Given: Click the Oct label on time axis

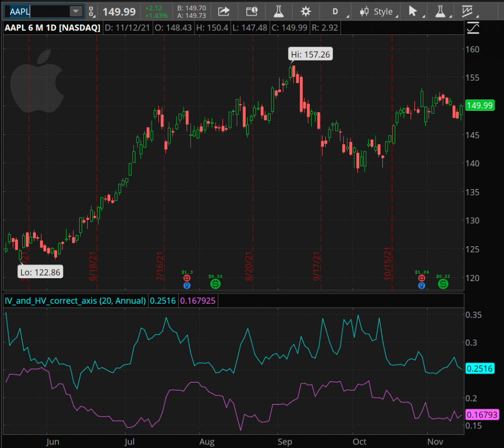Looking at the screenshot, I should coord(359,442).
